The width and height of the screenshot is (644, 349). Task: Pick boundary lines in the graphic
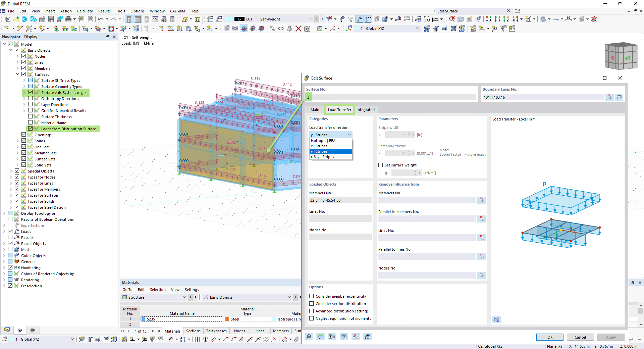[x=609, y=97]
